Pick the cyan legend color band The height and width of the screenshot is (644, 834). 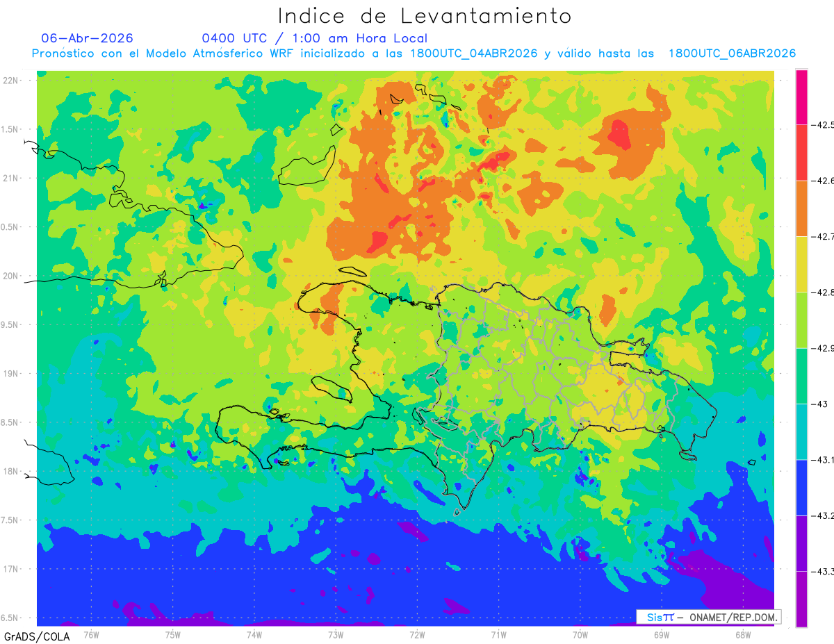[x=801, y=431]
